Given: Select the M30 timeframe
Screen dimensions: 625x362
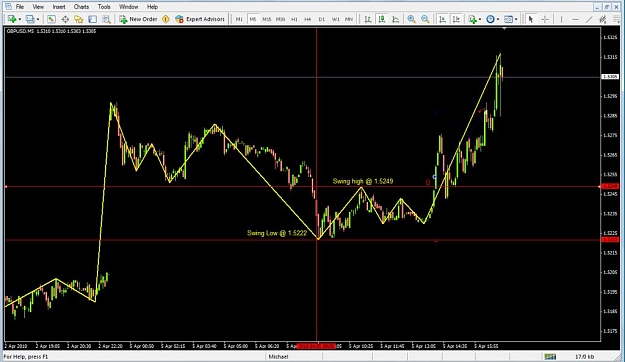Looking at the screenshot, I should (x=281, y=19).
